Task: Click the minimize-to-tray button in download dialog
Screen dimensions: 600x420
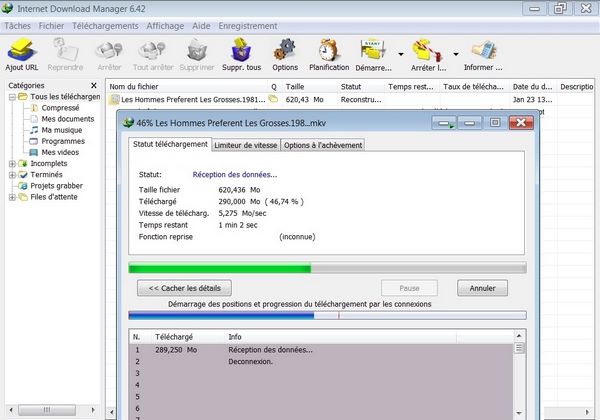Action: tap(445, 123)
